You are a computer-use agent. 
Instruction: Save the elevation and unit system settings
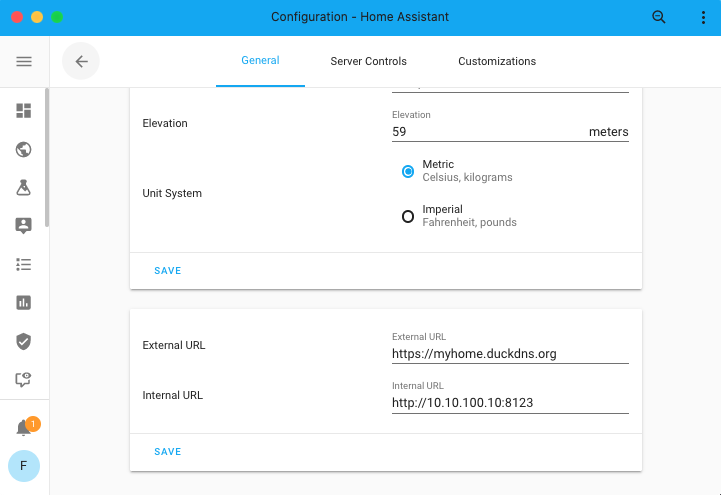point(167,271)
